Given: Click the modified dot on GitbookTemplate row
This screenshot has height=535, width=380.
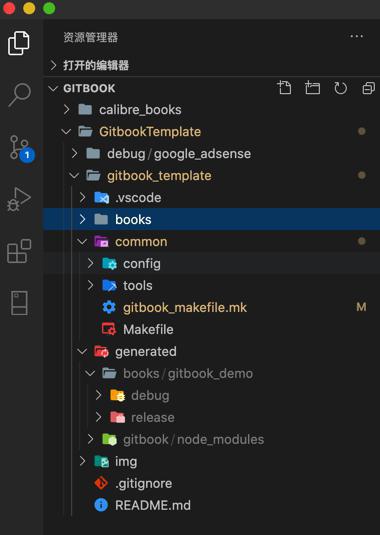Looking at the screenshot, I should [362, 131].
